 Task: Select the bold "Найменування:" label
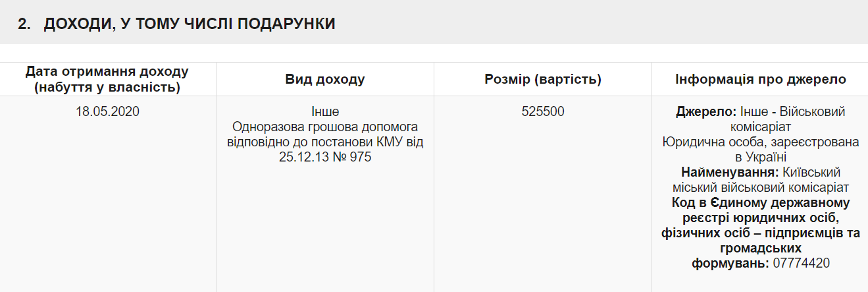728,173
